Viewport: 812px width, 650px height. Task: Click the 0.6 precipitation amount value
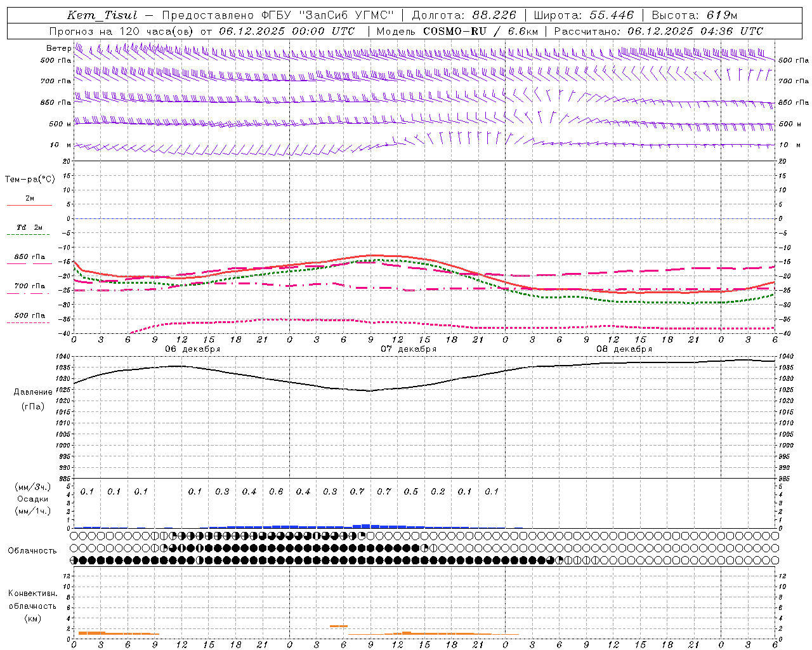276,491
